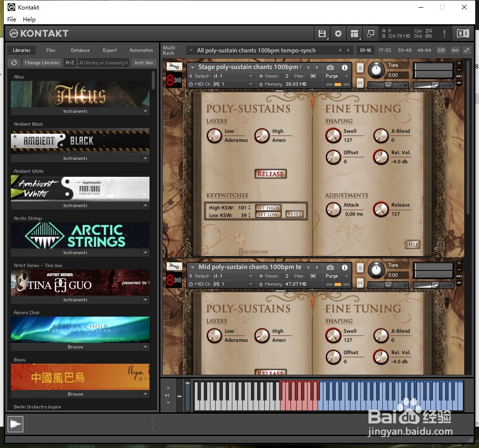Take snapshot with Mid instrument camera icon

point(330,268)
